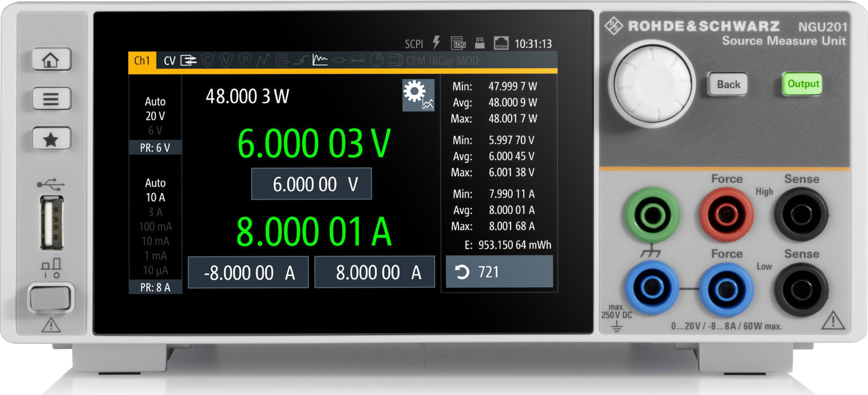Select the 1 mA current range
868x395 pixels.
click(155, 256)
